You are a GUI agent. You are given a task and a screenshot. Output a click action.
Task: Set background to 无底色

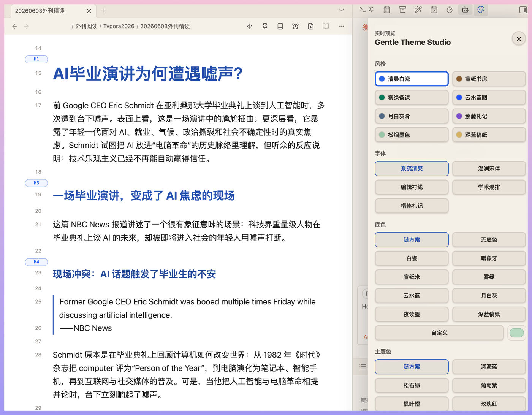click(x=489, y=240)
